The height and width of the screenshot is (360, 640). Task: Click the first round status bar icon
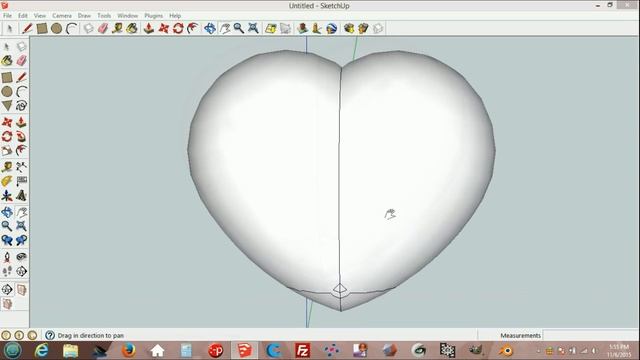[x=6, y=336]
